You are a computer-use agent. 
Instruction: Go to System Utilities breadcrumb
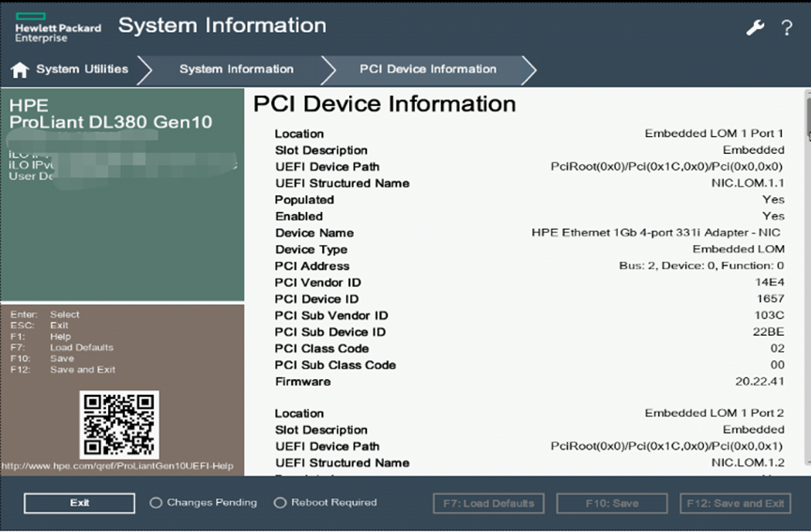click(x=82, y=69)
